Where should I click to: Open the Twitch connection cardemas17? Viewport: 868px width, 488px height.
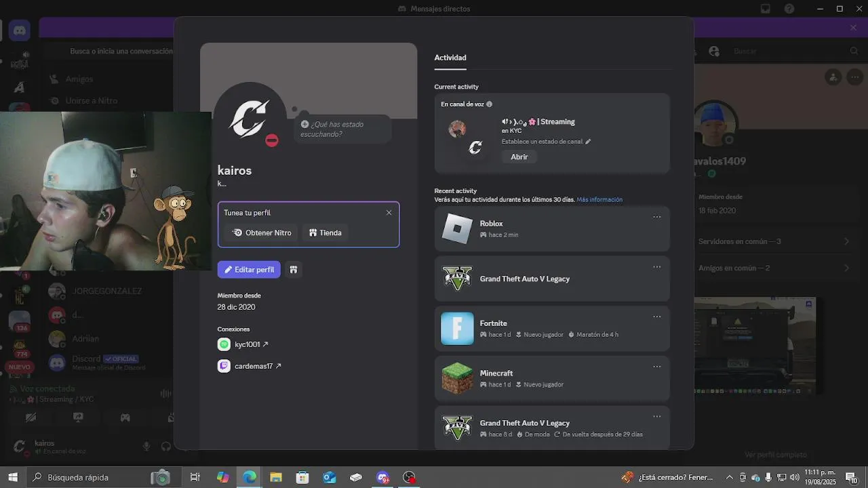[258, 366]
